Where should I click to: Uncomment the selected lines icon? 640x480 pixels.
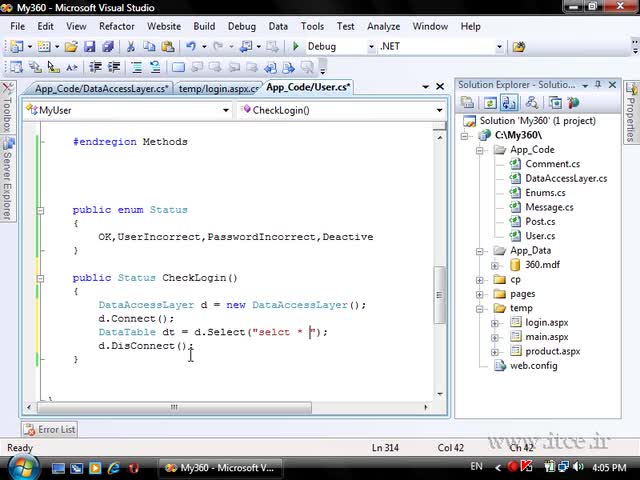click(155, 67)
